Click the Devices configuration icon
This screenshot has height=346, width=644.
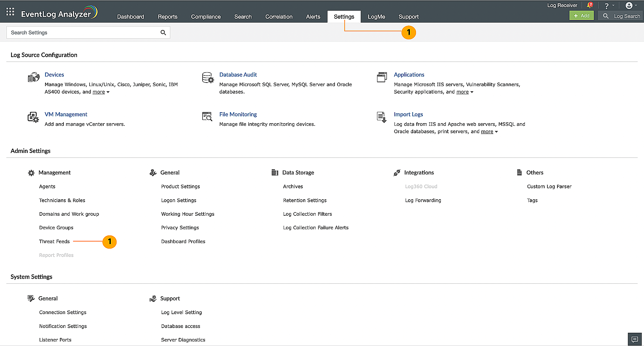click(33, 77)
